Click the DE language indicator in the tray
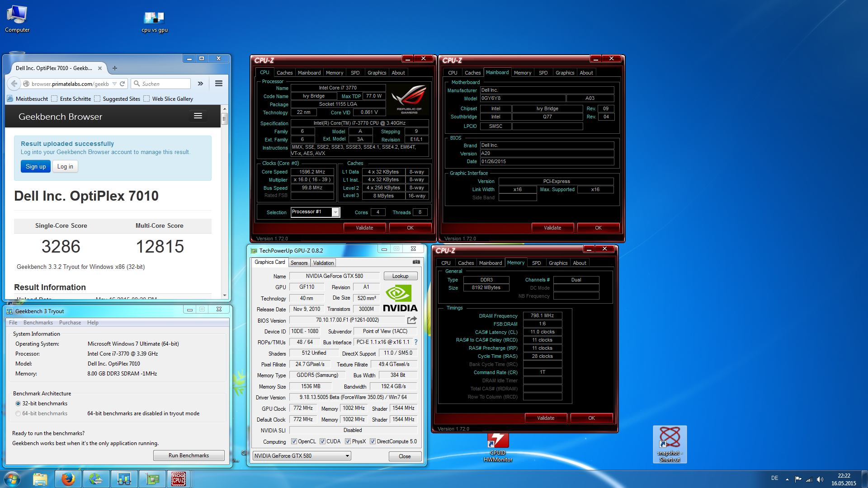The width and height of the screenshot is (868, 488). tap(774, 478)
